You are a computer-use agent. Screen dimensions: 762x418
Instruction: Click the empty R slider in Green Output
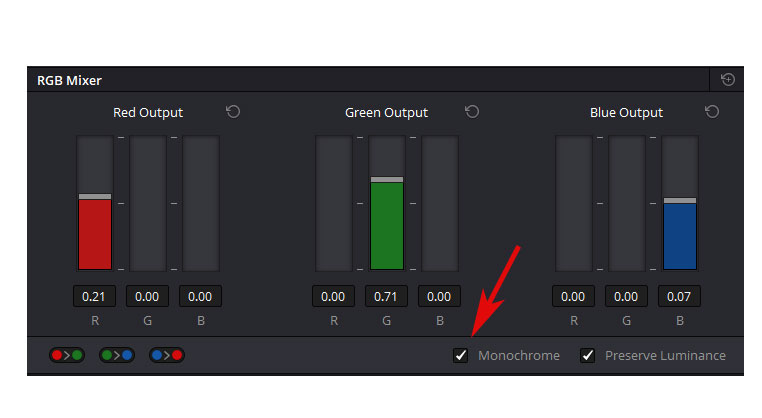[334, 203]
